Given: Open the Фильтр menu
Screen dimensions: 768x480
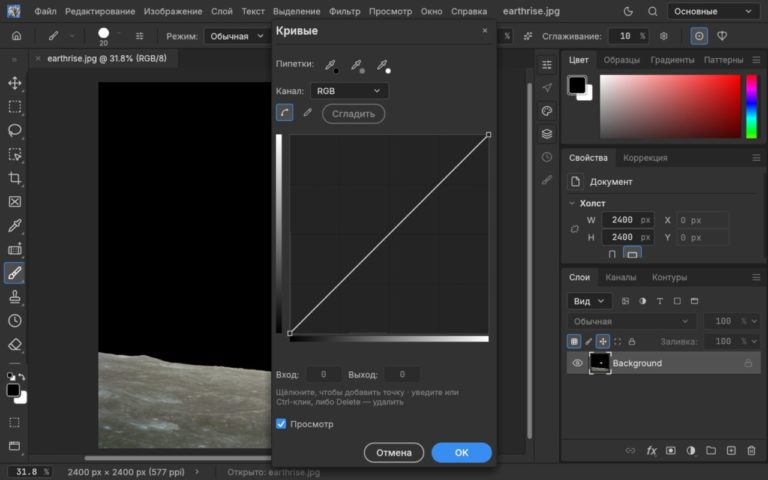Looking at the screenshot, I should pos(344,11).
